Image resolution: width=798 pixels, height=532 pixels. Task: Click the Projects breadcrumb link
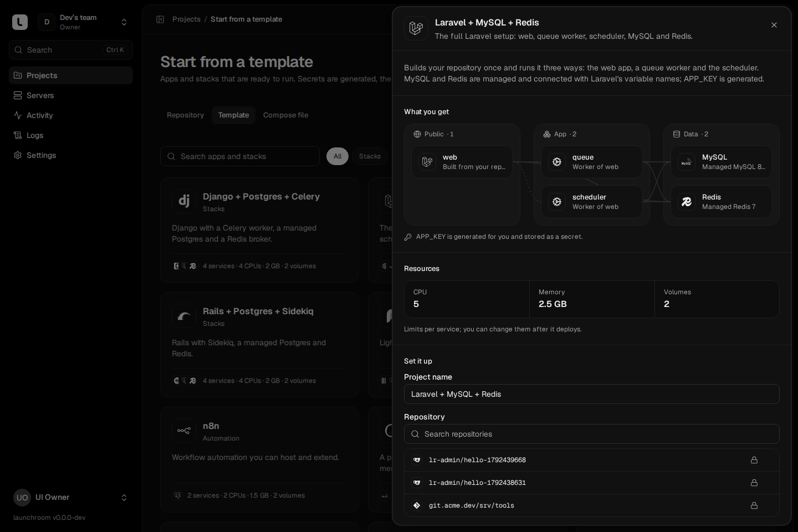click(186, 19)
